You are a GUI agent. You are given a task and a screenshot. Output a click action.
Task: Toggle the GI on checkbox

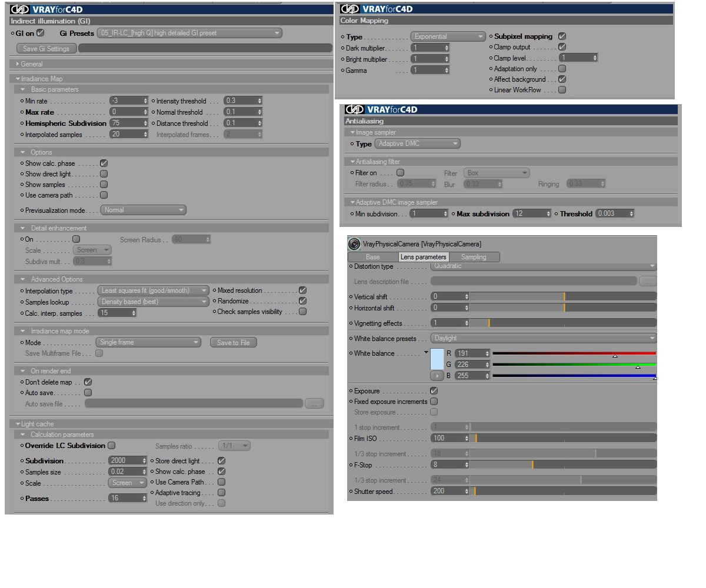pyautogui.click(x=40, y=33)
